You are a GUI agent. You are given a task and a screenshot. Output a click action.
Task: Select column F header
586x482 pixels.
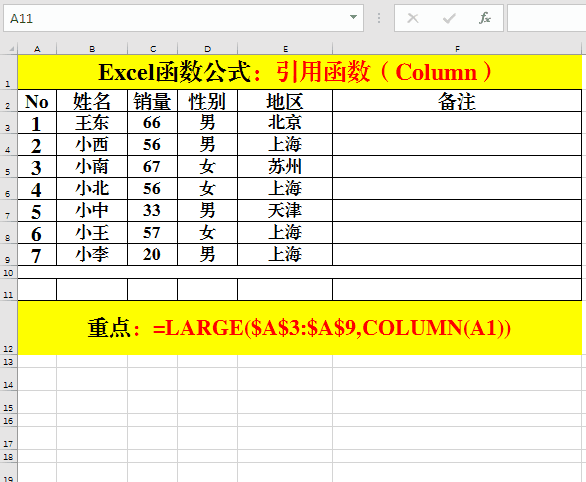coord(457,49)
